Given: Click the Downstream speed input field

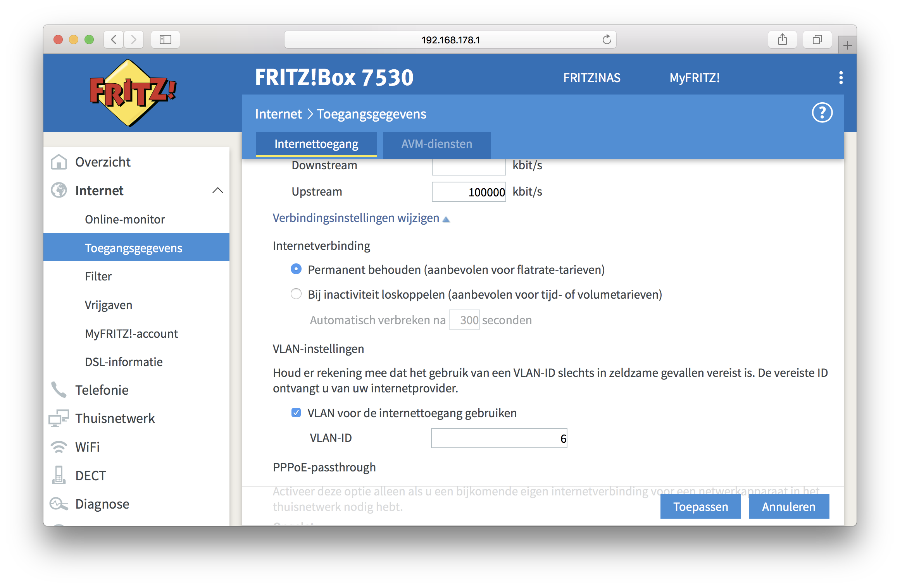Looking at the screenshot, I should click(469, 167).
